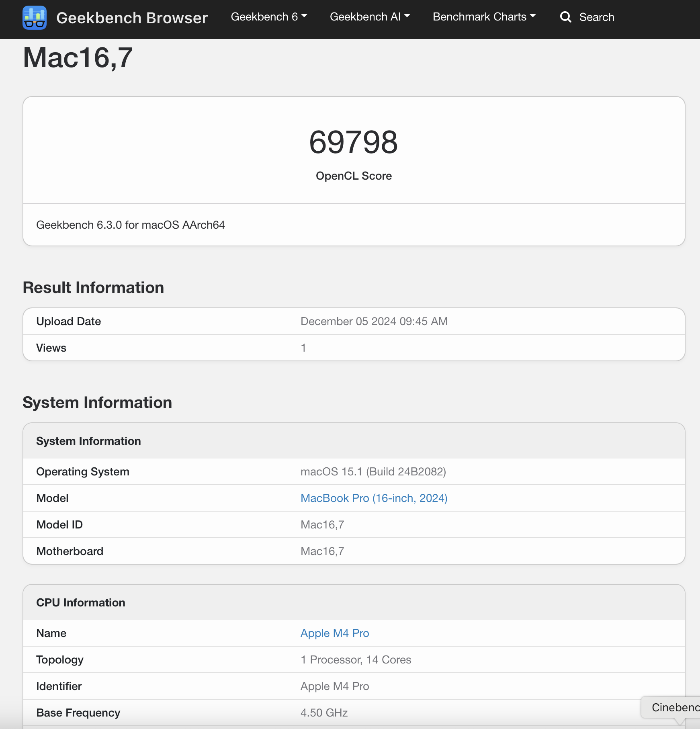Viewport: 700px width, 729px height.
Task: Click the Model ID row label
Action: [x=59, y=525]
